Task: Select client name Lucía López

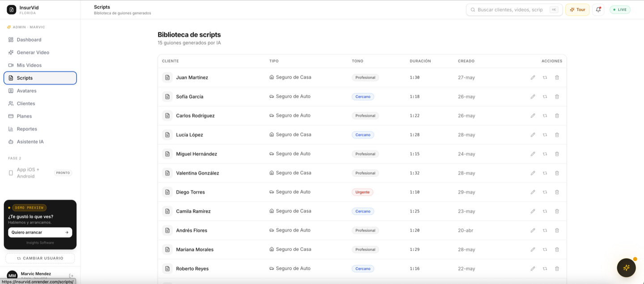Action: (x=190, y=135)
